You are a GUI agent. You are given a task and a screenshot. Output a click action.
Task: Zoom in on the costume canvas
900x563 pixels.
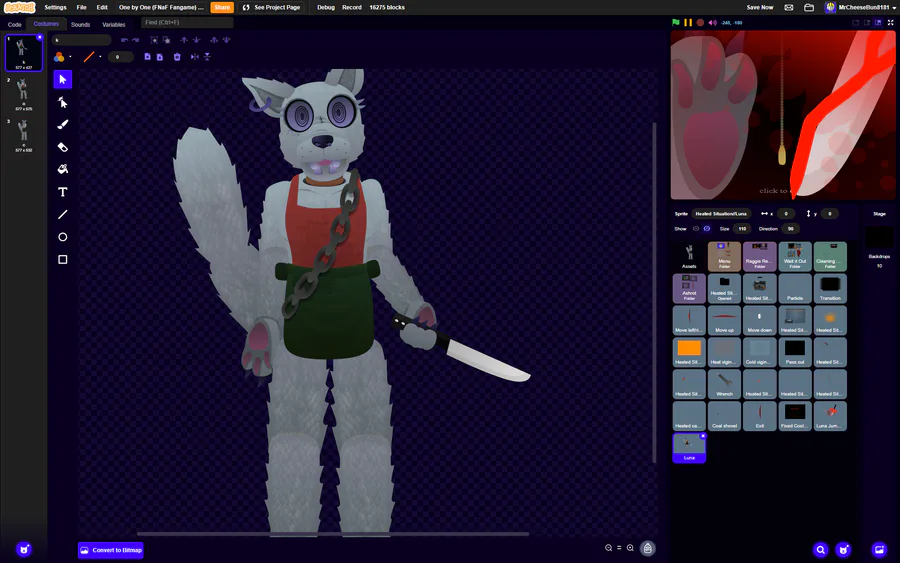[630, 548]
